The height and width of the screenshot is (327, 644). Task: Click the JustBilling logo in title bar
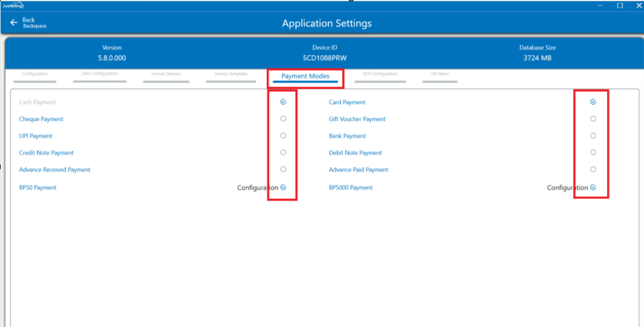13,5
